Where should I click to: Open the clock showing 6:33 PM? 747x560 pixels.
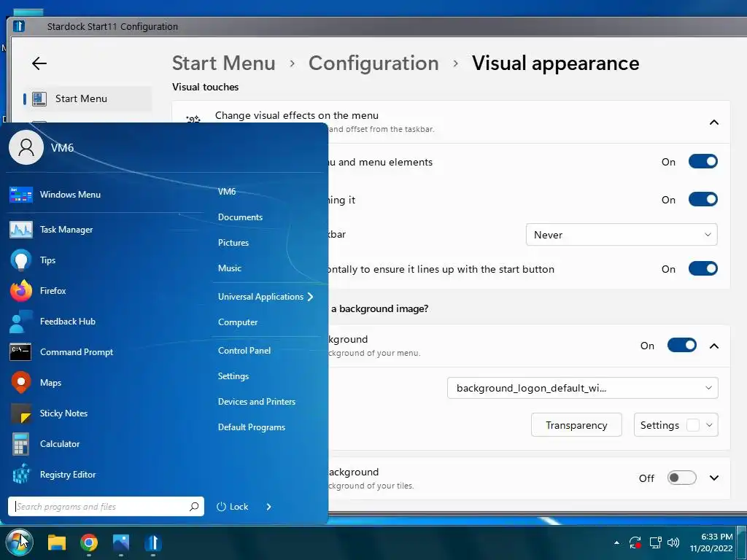coord(711,542)
